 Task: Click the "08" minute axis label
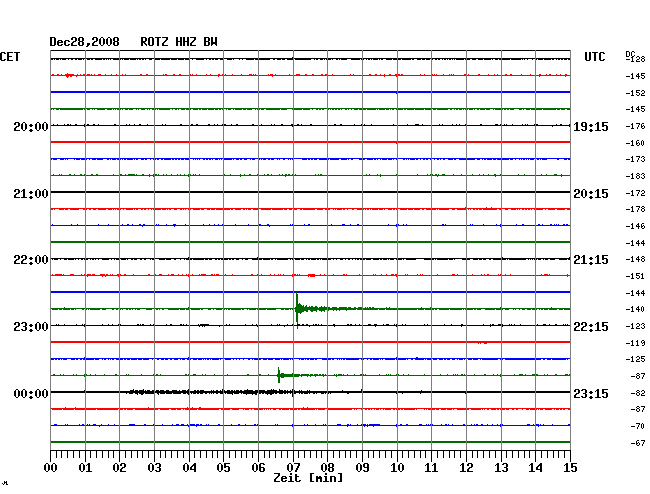[x=327, y=468]
